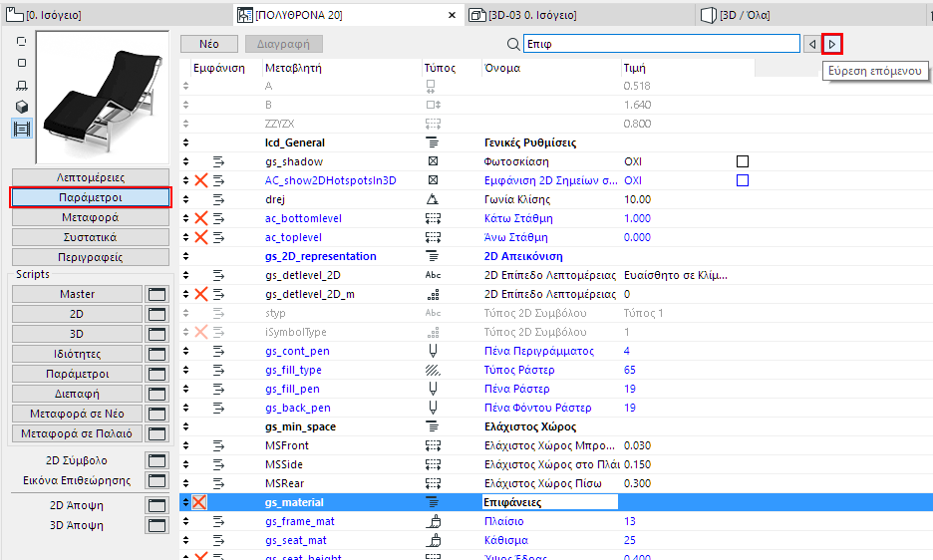933x560 pixels.
Task: Click reorder arrows of MSRear row
Action: [x=185, y=483]
